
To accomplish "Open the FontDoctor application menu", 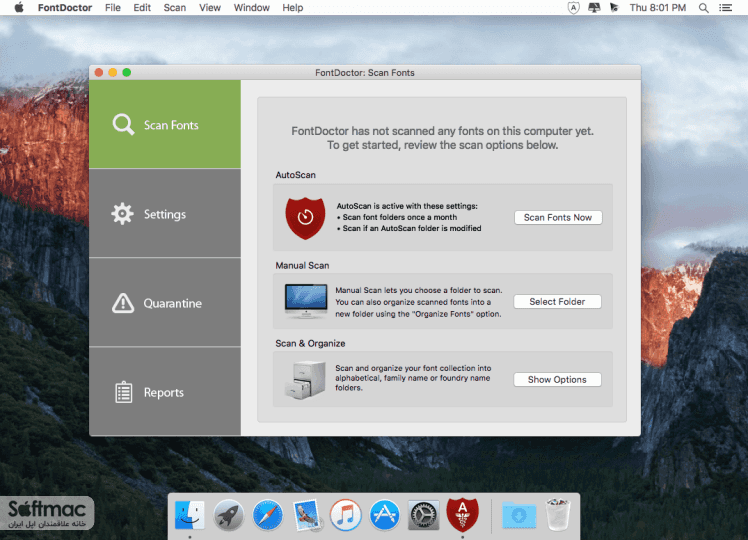I will coord(65,8).
